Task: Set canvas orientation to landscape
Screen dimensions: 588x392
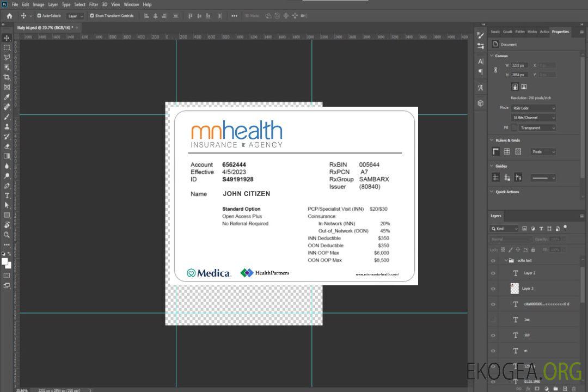Action: 524,87
